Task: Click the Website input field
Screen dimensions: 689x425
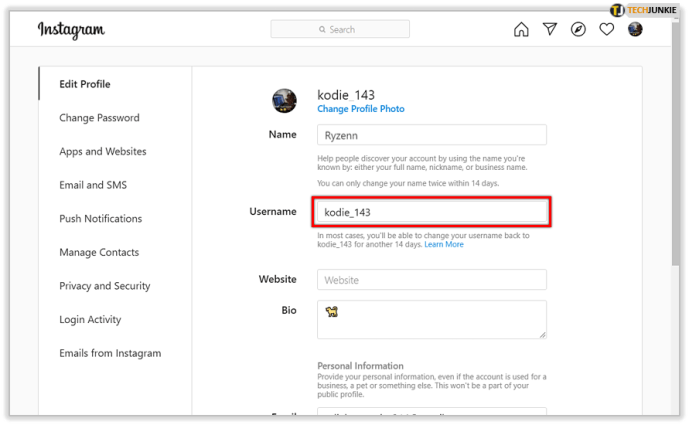Action: tap(432, 280)
